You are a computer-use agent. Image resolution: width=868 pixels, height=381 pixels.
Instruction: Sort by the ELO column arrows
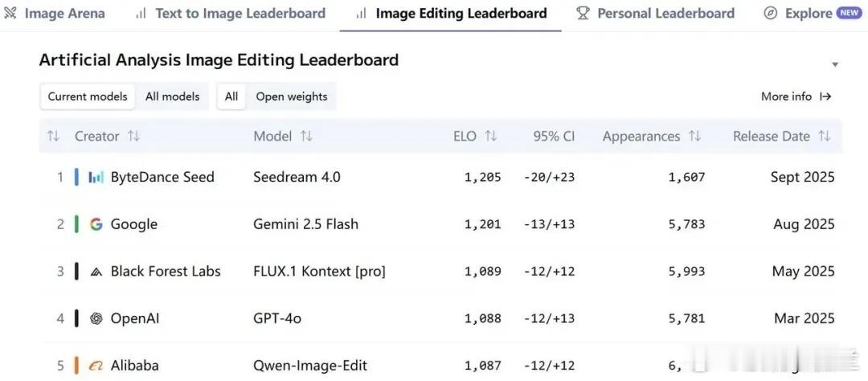[x=490, y=136]
